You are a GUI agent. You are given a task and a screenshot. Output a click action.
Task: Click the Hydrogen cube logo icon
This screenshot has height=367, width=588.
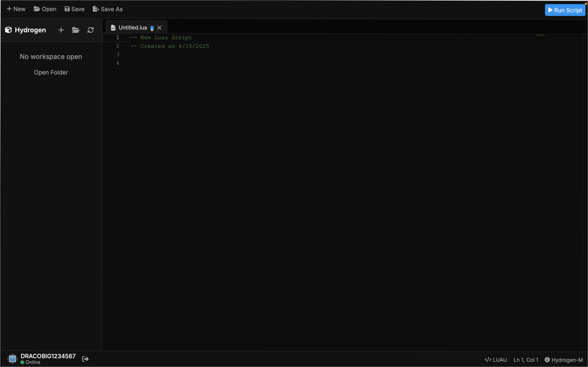click(8, 30)
